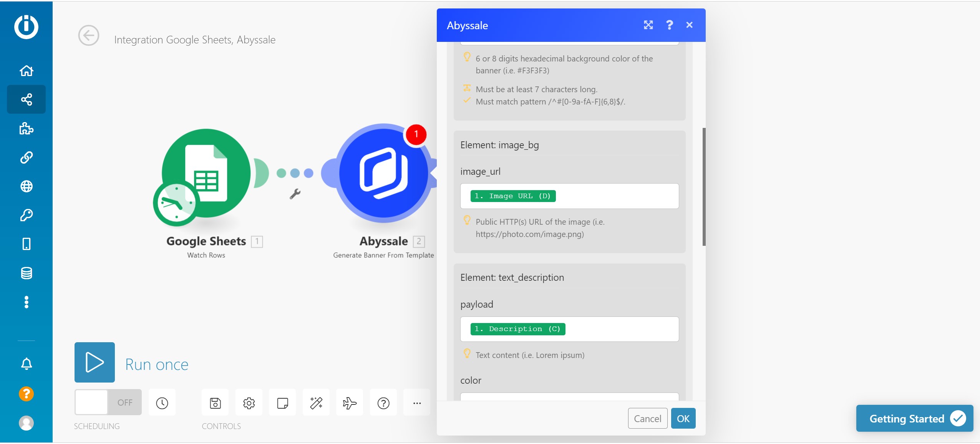Start the Run once play button

(95, 362)
